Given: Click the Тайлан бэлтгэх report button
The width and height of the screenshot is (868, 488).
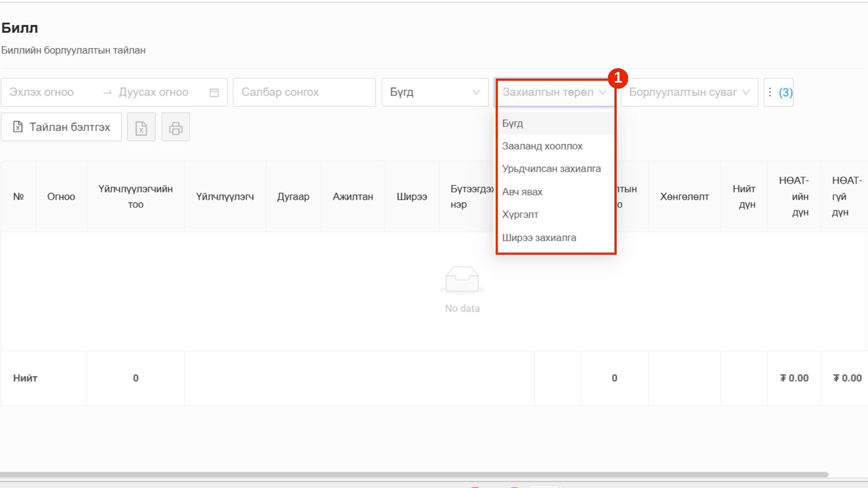Looking at the screenshot, I should [x=61, y=127].
